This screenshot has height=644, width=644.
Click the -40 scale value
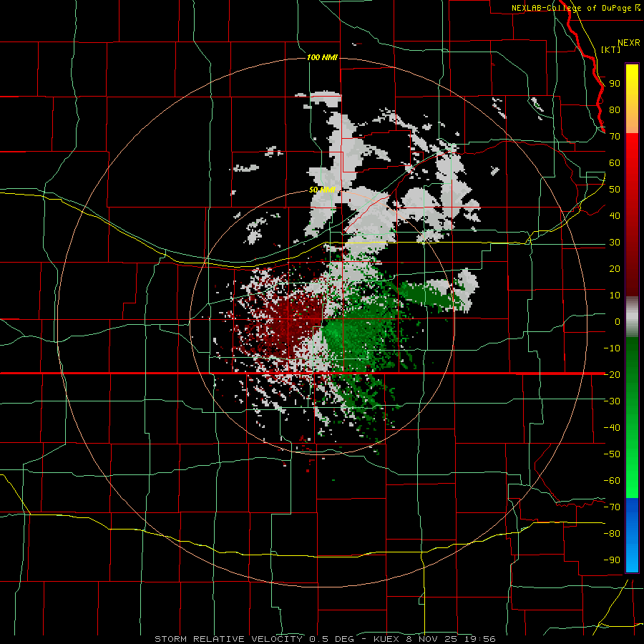(x=612, y=428)
